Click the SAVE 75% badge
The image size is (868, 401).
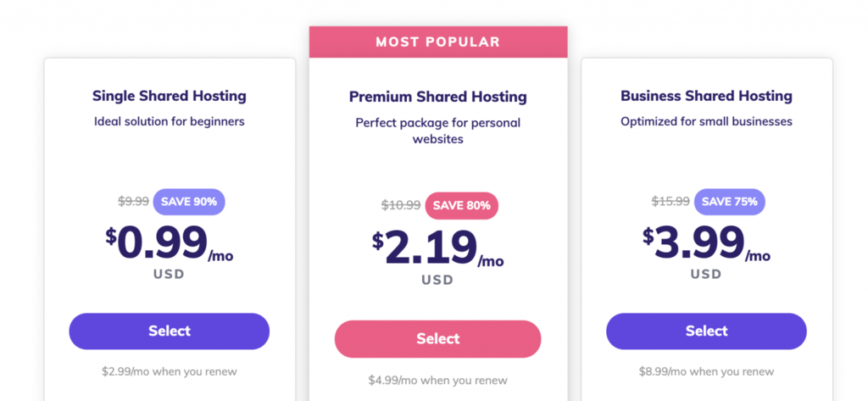pyautogui.click(x=730, y=202)
